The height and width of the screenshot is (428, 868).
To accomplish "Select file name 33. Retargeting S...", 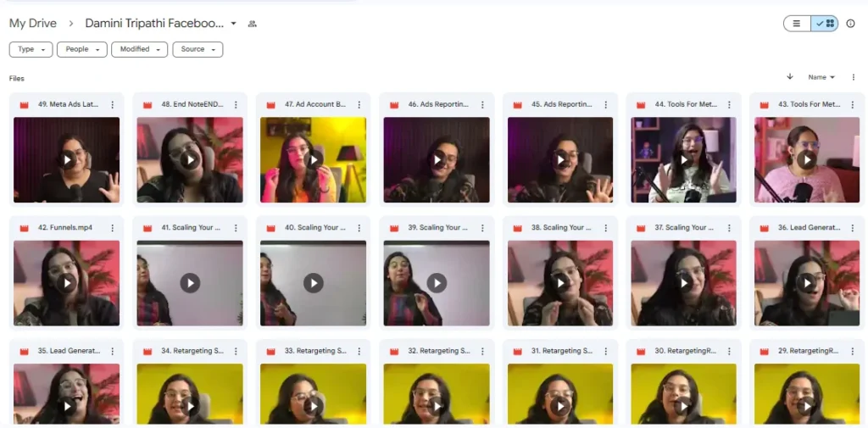I will pos(315,352).
